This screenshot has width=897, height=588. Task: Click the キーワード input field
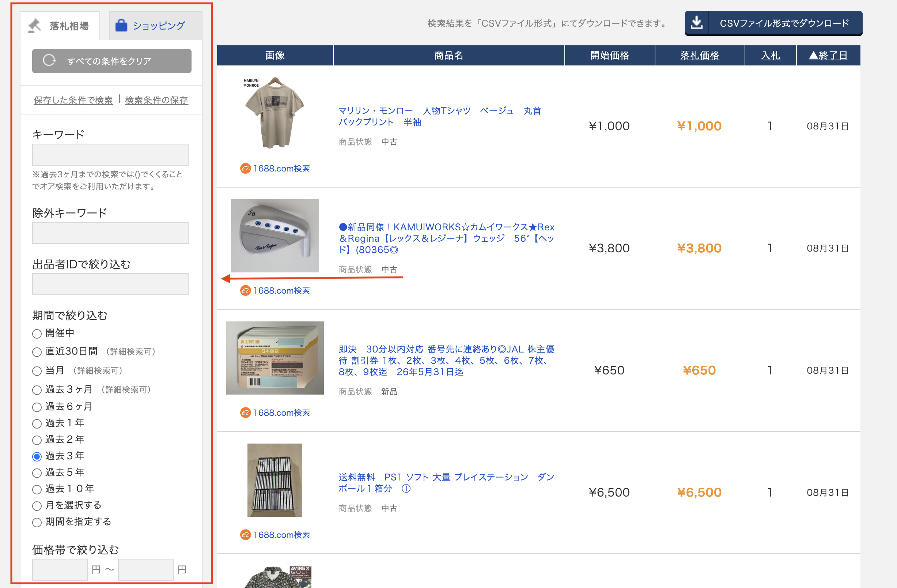coord(110,155)
